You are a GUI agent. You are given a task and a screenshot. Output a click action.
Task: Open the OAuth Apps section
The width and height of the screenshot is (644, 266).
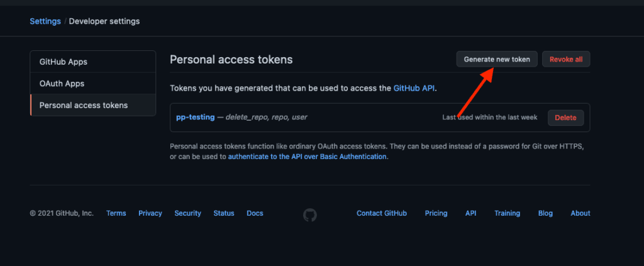[x=93, y=84]
